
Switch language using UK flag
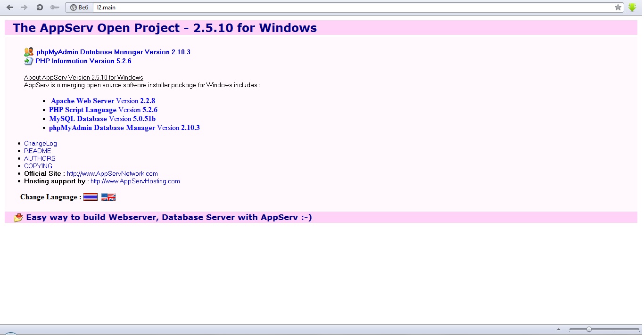click(x=108, y=197)
